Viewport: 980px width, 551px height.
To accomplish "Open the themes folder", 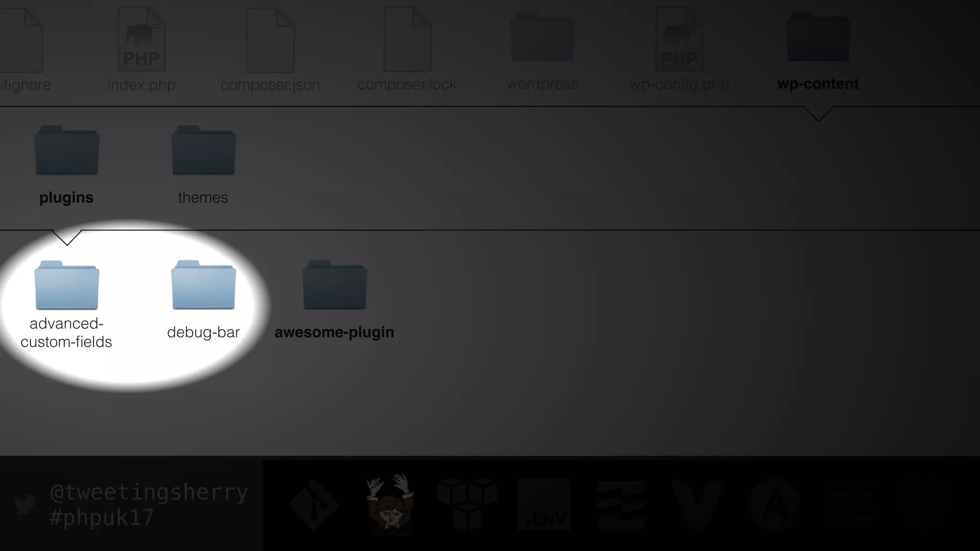I will pos(203,151).
